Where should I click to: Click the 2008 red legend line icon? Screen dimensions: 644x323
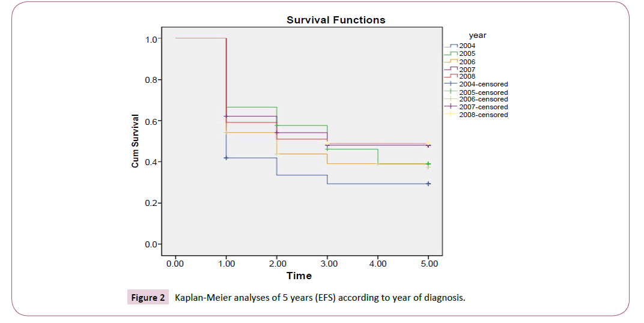coord(451,76)
